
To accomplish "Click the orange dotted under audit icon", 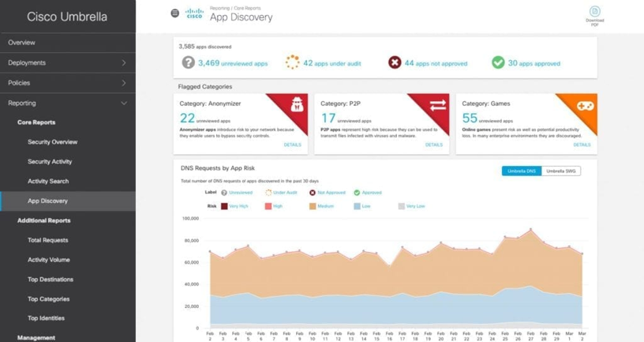I will pos(293,62).
